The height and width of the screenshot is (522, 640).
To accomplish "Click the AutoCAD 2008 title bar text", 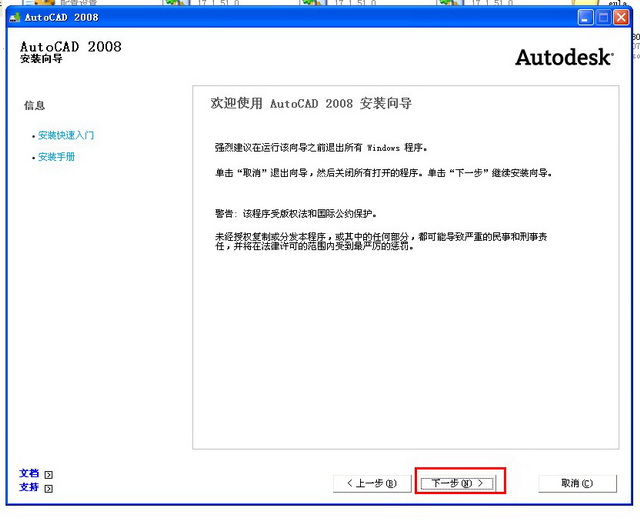I will (61, 18).
